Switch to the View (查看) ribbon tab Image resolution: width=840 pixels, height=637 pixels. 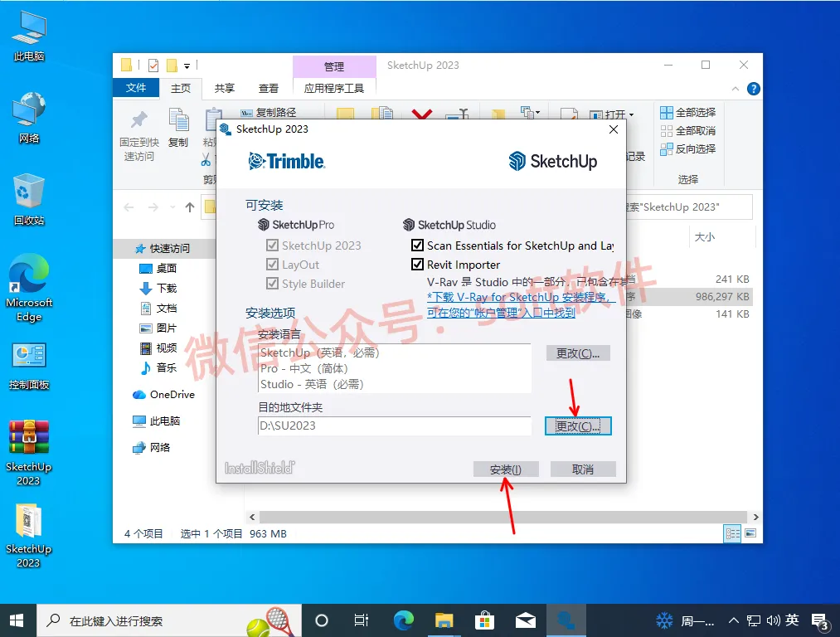(269, 89)
